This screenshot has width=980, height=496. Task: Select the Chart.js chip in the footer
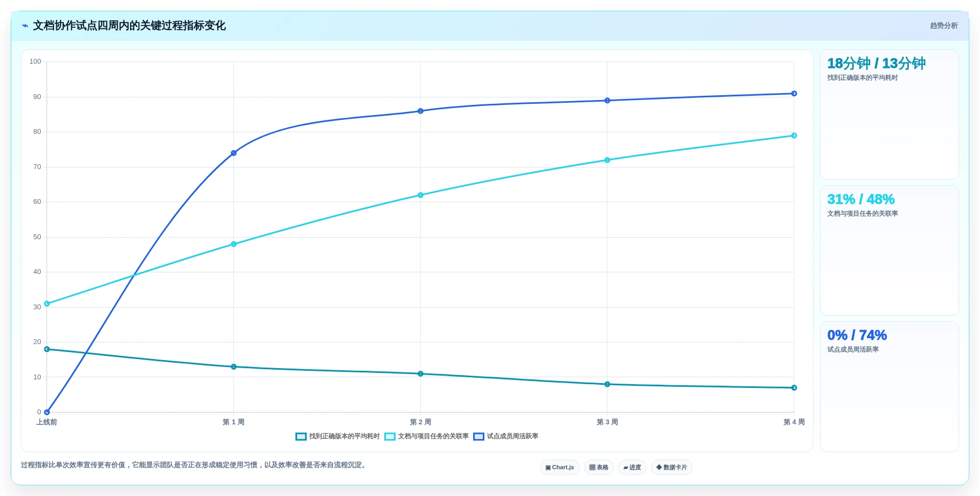(560, 468)
